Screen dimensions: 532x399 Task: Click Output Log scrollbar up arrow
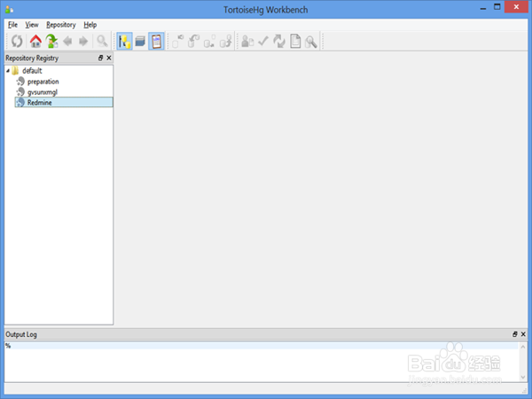[x=523, y=347]
